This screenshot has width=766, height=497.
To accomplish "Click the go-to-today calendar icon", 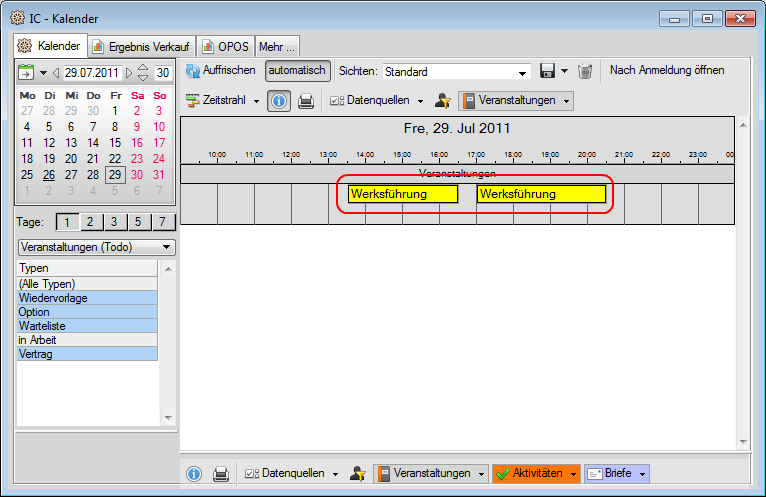I will pyautogui.click(x=26, y=73).
